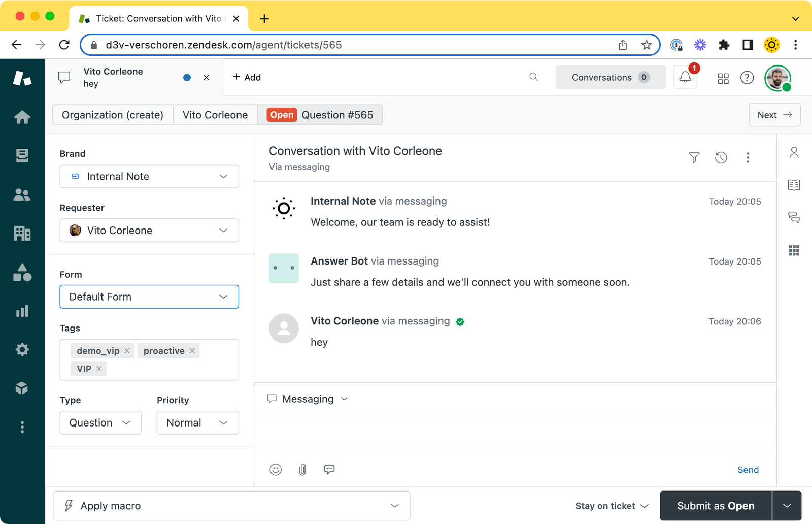Open the Customers icon in the sidebar
The image size is (812, 524).
[22, 194]
